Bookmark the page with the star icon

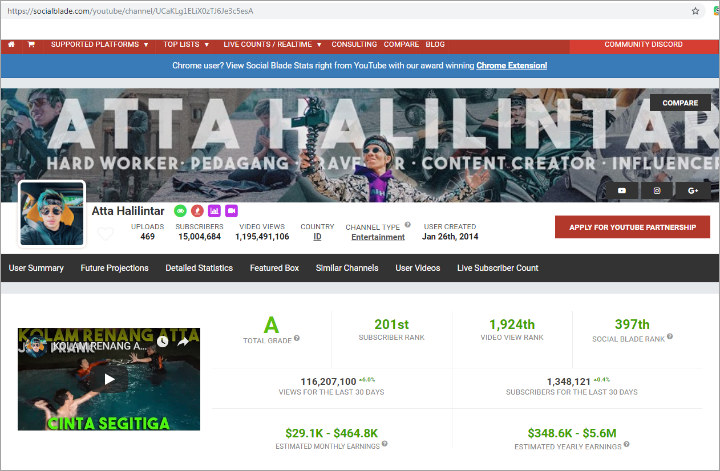pyautogui.click(x=695, y=11)
